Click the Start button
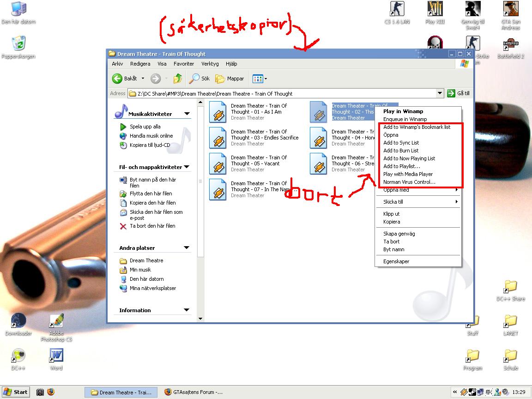 pyautogui.click(x=16, y=392)
